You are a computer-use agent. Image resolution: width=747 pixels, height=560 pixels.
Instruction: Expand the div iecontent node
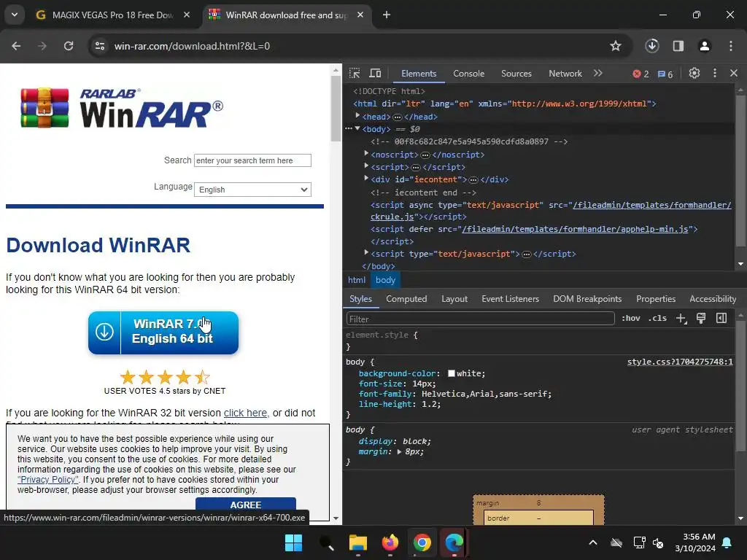point(366,178)
